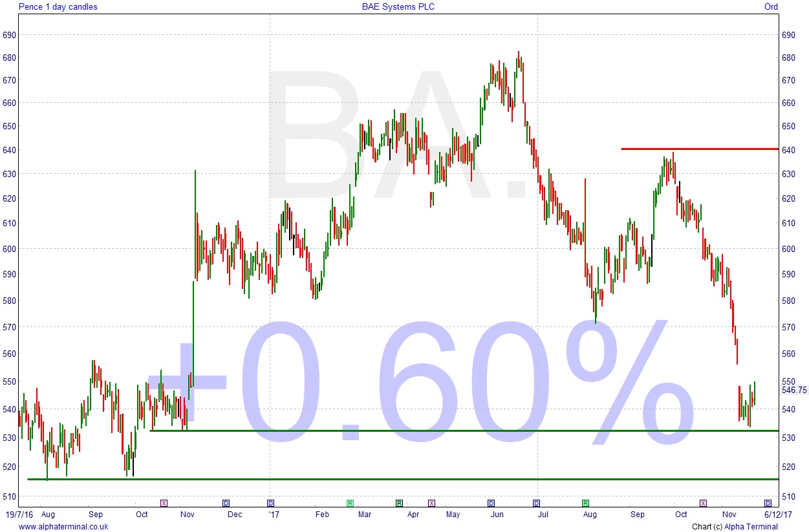
Task: Click the 690 label on the left axis
Action: (x=9, y=35)
